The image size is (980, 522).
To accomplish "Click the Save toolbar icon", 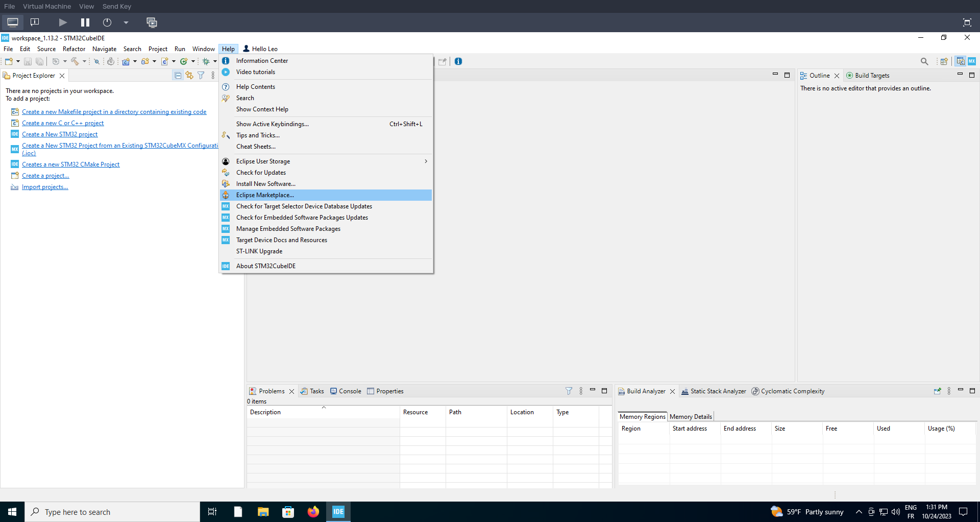I will [28, 61].
